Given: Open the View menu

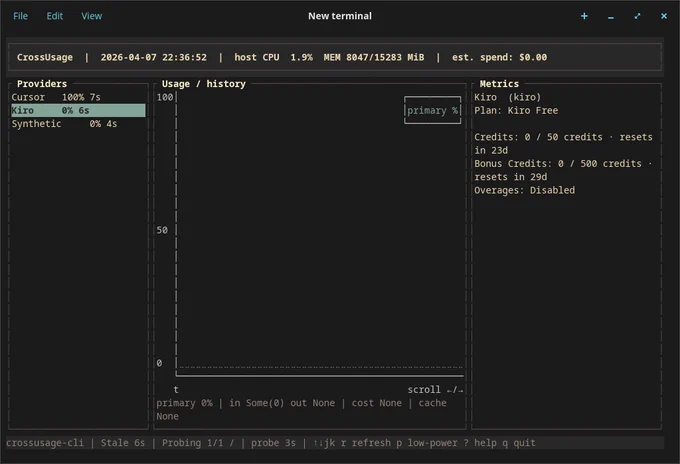Looking at the screenshot, I should (92, 16).
